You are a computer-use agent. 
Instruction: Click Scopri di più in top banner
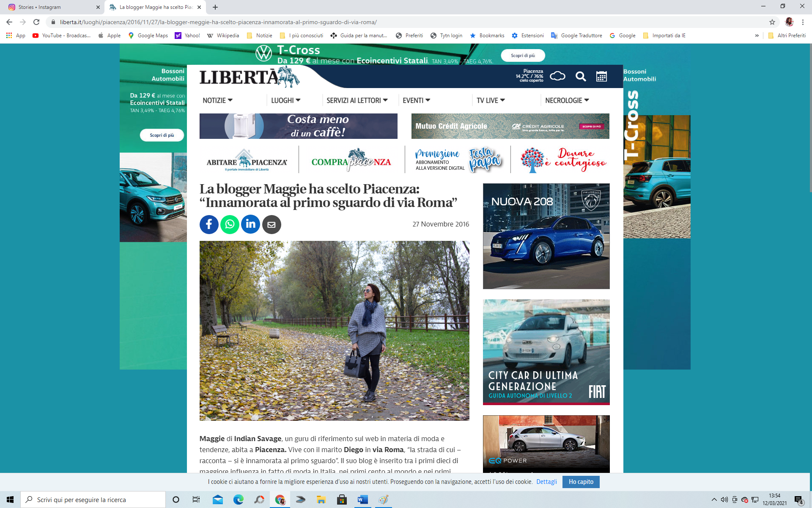(523, 55)
